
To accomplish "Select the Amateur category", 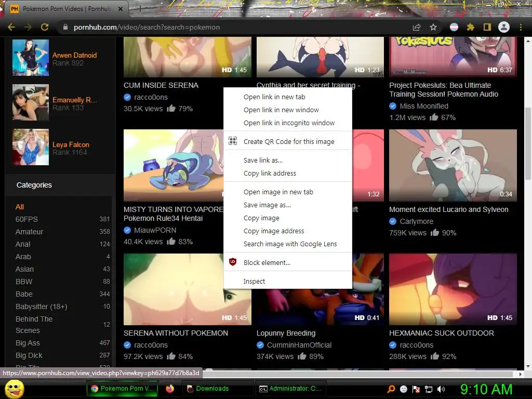I will [29, 232].
